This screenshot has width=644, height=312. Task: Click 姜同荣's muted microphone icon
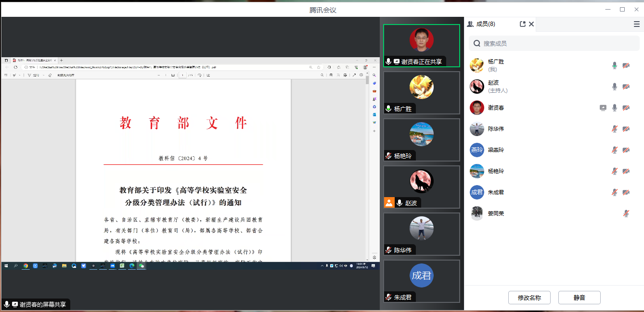626,213
